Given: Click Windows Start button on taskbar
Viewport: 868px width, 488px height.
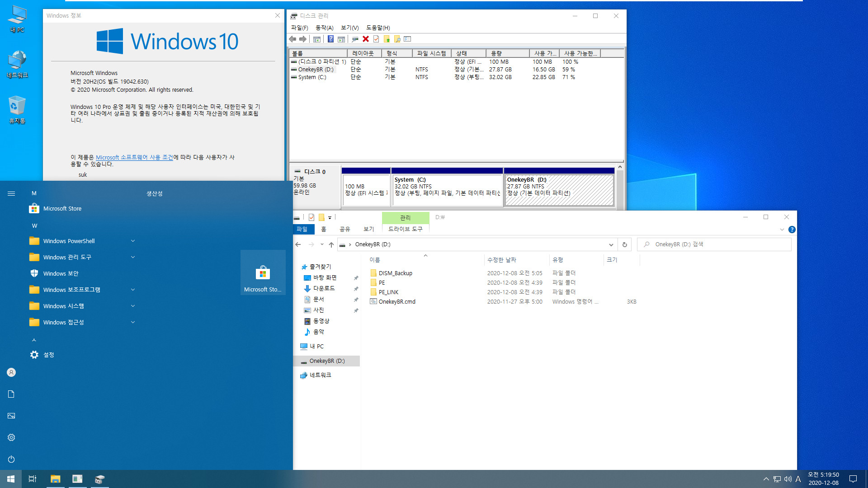Looking at the screenshot, I should [x=11, y=479].
